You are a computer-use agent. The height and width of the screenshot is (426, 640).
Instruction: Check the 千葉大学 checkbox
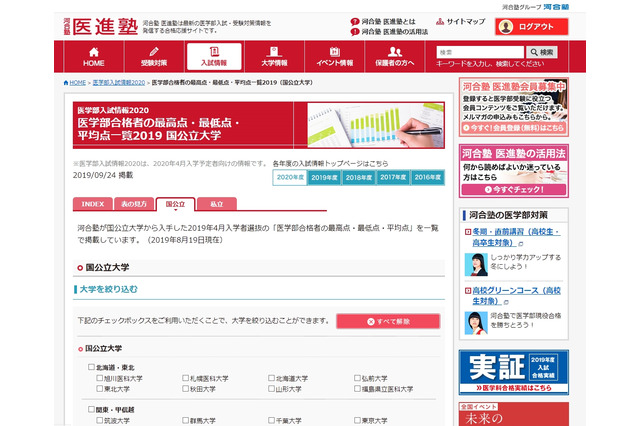point(271,420)
